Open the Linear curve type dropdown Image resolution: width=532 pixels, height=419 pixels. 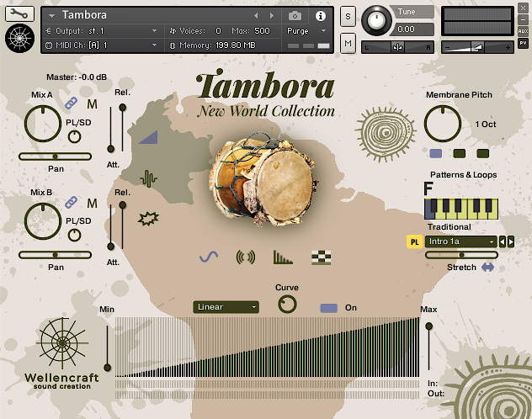pyautogui.click(x=226, y=307)
